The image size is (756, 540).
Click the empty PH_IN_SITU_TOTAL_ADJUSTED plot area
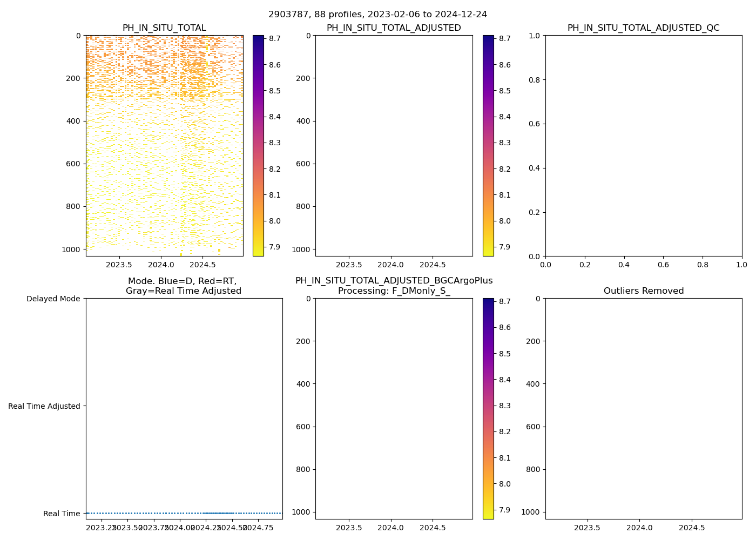(394, 145)
